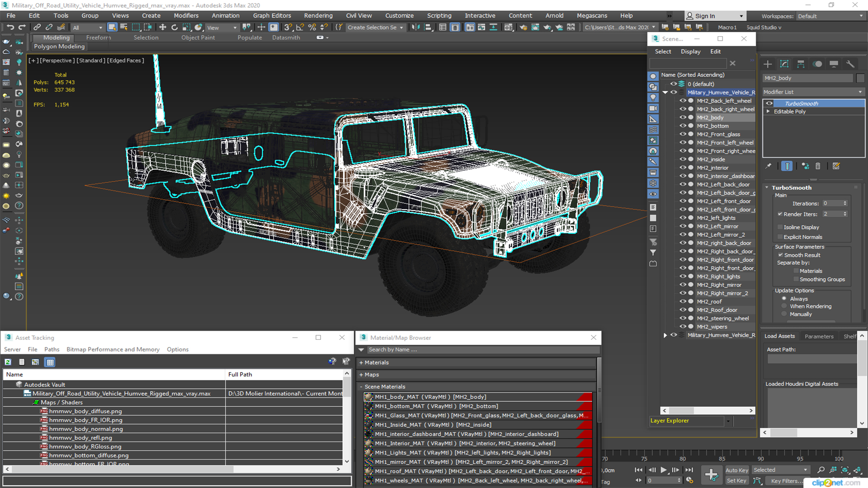868x488 pixels.
Task: Open the Utilities wrench panel icon
Action: pos(850,64)
